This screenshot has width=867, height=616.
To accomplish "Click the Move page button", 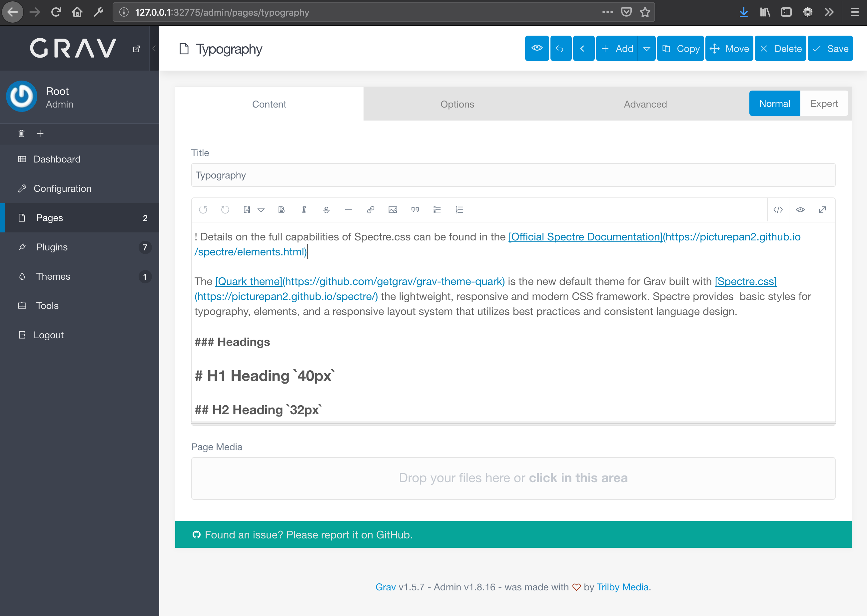I will tap(729, 48).
